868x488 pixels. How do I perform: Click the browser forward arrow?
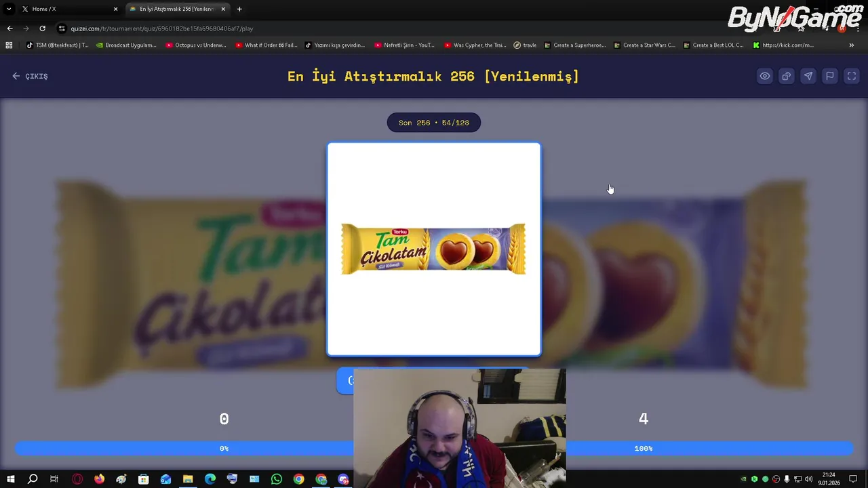pyautogui.click(x=26, y=28)
